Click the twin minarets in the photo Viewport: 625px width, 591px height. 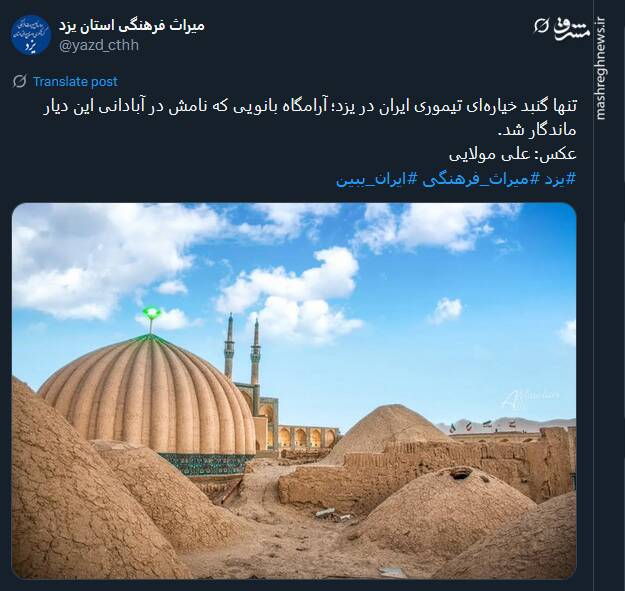click(x=242, y=351)
